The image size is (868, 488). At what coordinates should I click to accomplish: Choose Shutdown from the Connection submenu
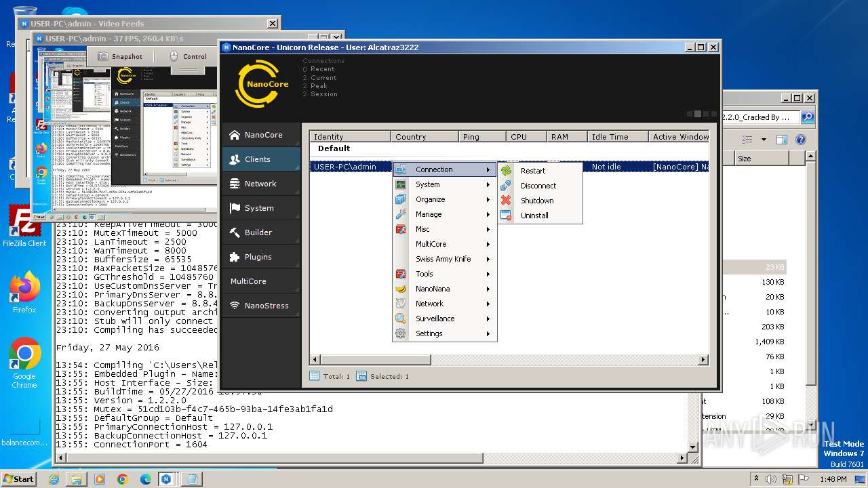coord(540,201)
